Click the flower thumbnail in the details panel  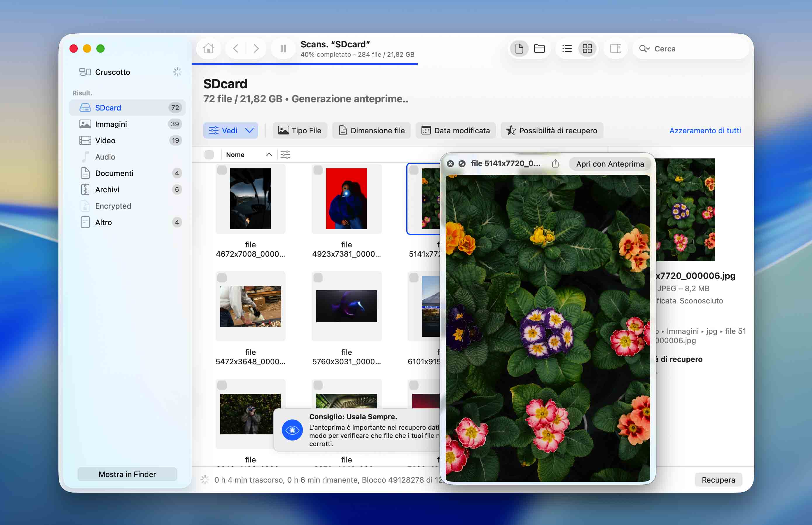coord(685,210)
